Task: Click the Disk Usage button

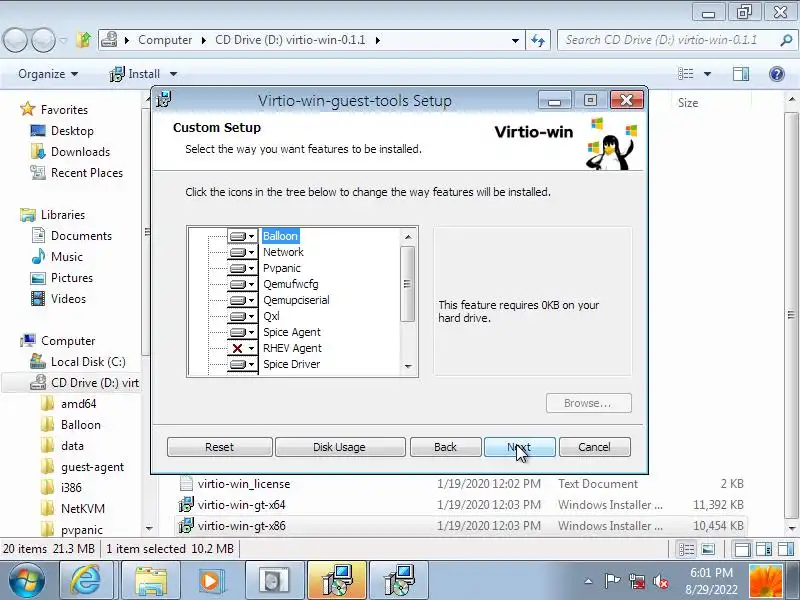Action: [340, 447]
